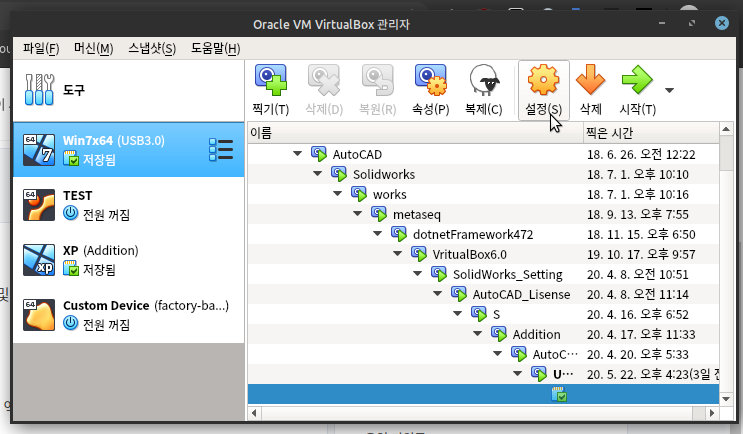Minimize the VirtualBox manager window
The image size is (743, 434).
pyautogui.click(x=662, y=23)
